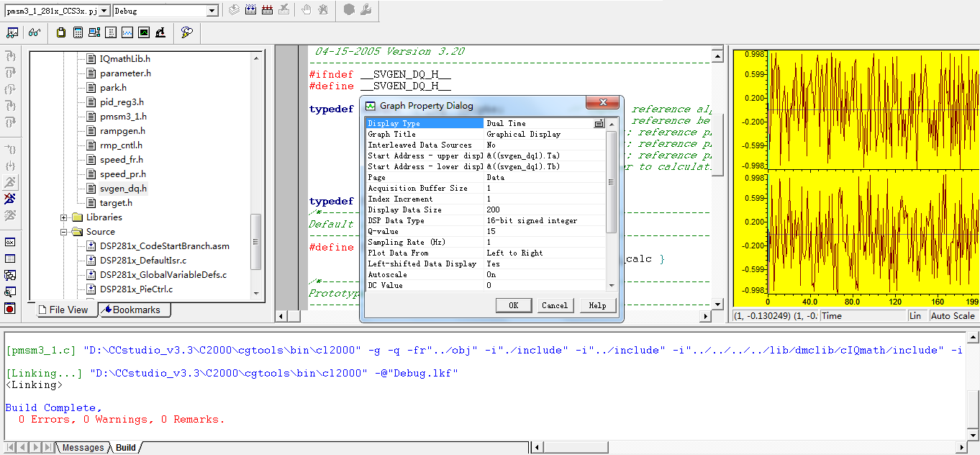Viewport: 980px width, 455px height.
Task: Click code editor scroll-up arrow
Action: (717, 55)
